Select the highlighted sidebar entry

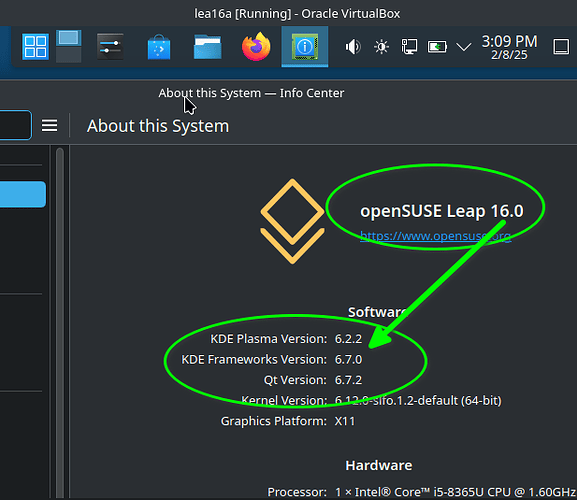point(23,194)
